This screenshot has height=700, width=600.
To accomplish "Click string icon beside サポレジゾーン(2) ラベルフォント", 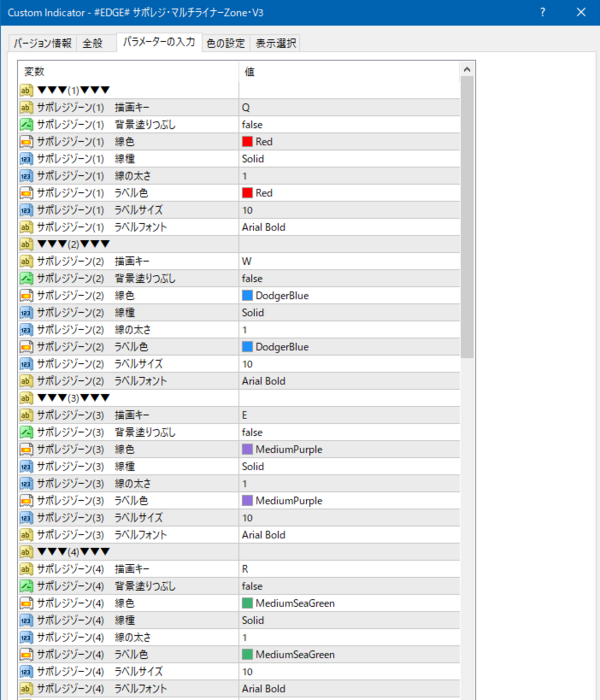I will pyautogui.click(x=26, y=381).
